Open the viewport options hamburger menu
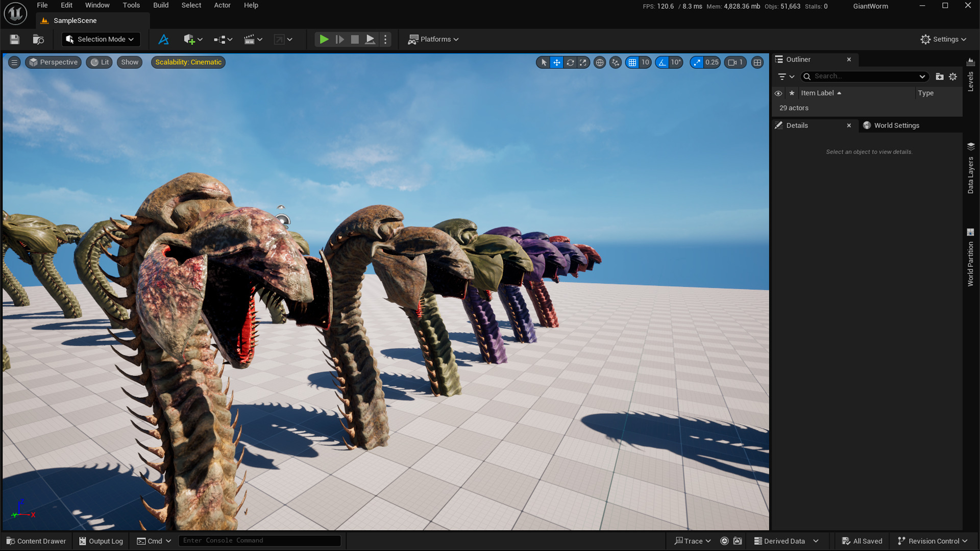Image resolution: width=980 pixels, height=551 pixels. (14, 62)
